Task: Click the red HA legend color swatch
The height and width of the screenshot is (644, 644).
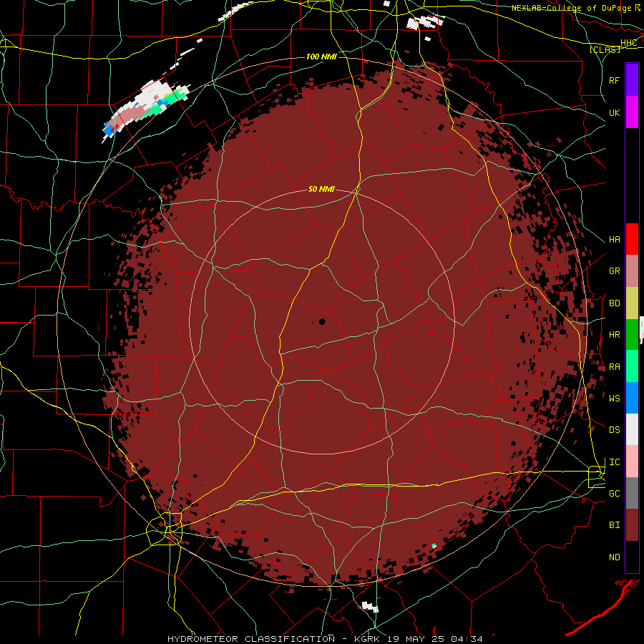Action: 632,239
